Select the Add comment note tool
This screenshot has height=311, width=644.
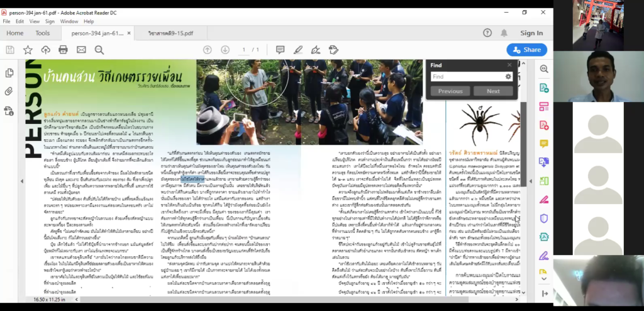280,50
